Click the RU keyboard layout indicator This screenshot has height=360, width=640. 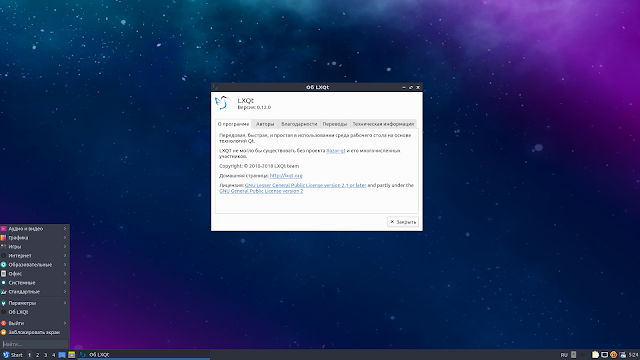coord(564,355)
